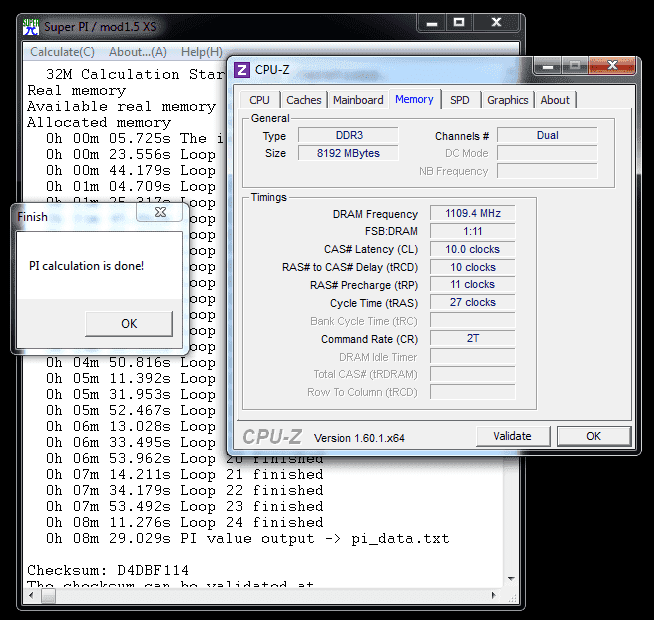Switch to the Caches tab in CPU-Z
This screenshot has width=654, height=620.
pyautogui.click(x=304, y=100)
